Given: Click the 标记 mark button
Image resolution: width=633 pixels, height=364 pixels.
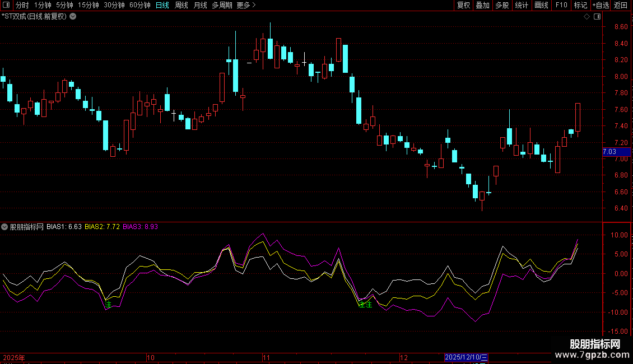Looking at the screenshot, I should pyautogui.click(x=580, y=5).
